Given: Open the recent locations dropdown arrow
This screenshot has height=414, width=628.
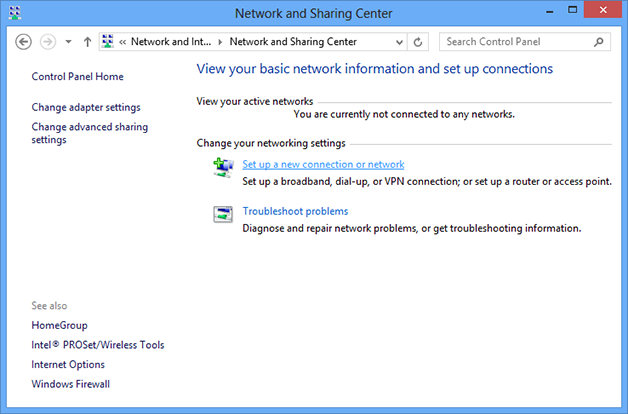Looking at the screenshot, I should (68, 42).
